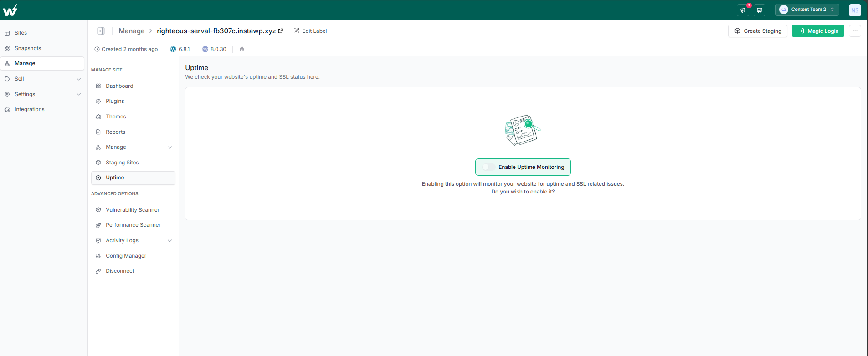This screenshot has width=868, height=356.
Task: Toggle Enable Uptime Monitoring switch
Action: tap(488, 167)
